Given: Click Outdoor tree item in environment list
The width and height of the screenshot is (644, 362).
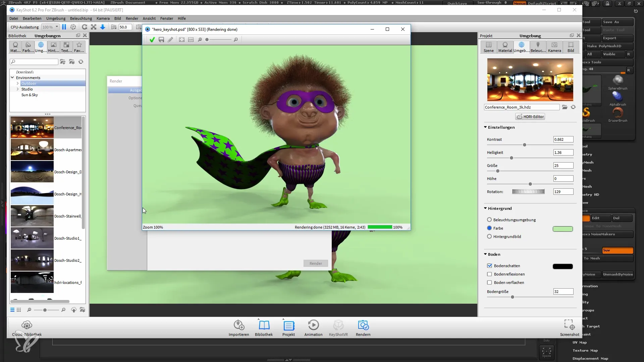Looking at the screenshot, I should pyautogui.click(x=28, y=83).
